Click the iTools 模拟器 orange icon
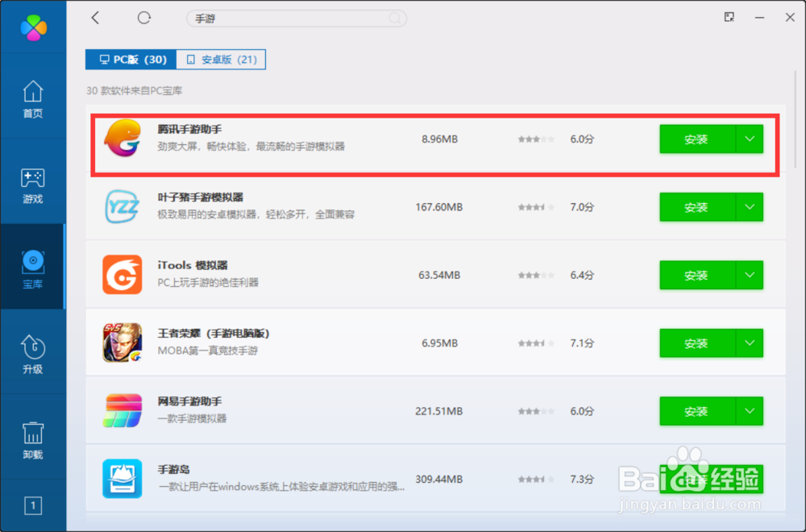This screenshot has height=532, width=806. coord(123,275)
